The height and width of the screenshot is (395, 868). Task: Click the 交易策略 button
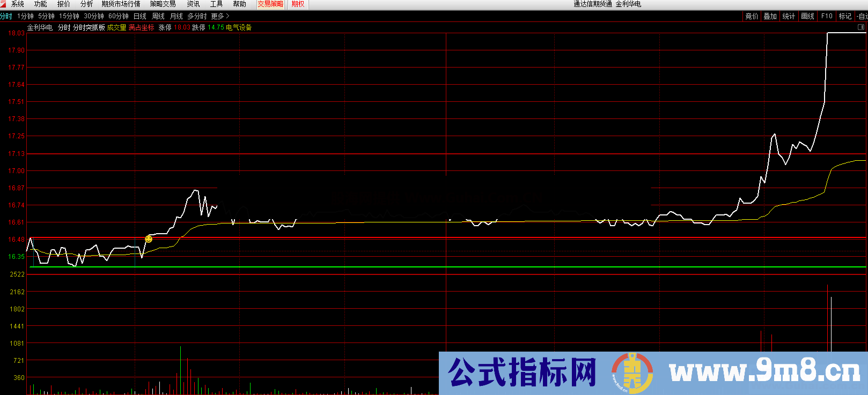[270, 4]
